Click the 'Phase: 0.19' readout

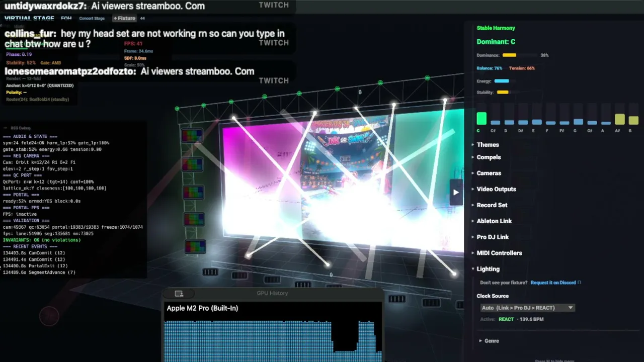point(19,54)
